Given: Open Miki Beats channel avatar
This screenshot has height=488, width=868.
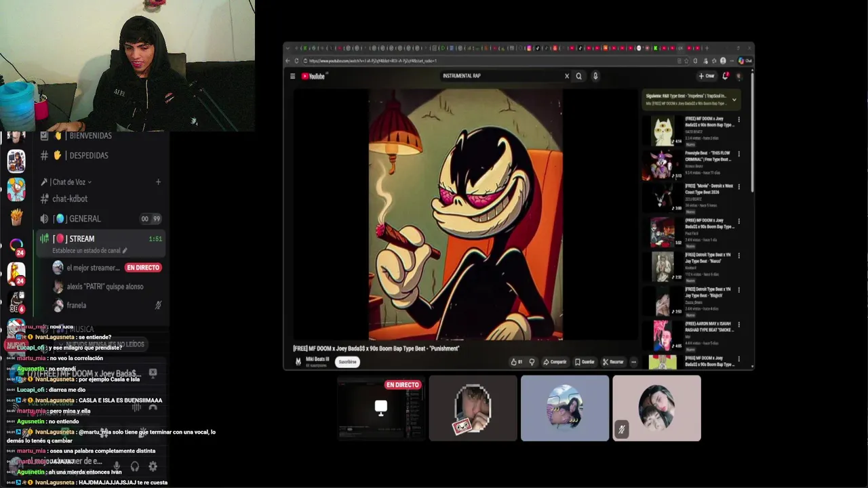Looking at the screenshot, I should (298, 362).
